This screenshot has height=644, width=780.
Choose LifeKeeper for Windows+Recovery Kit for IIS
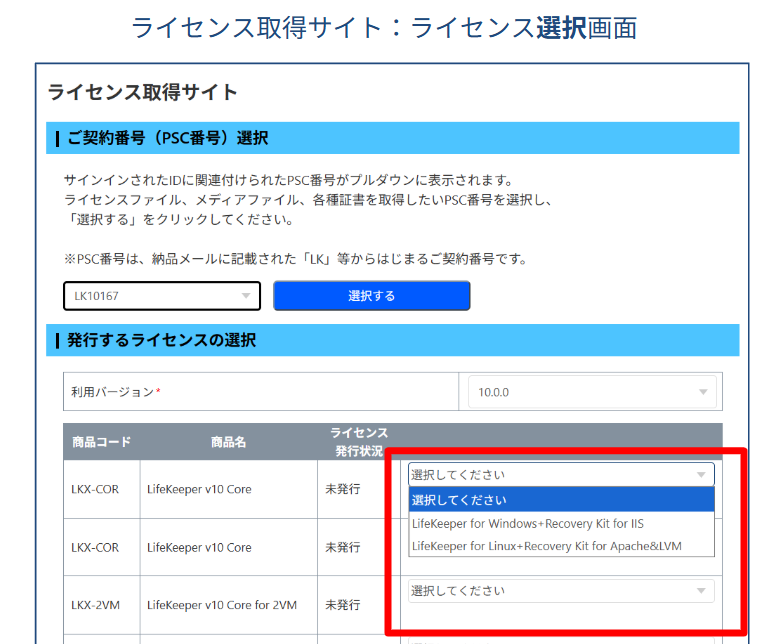click(x=528, y=524)
